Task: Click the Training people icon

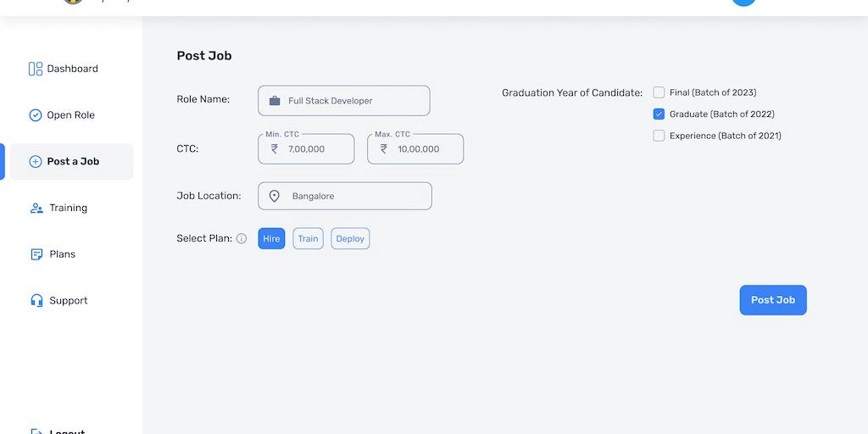Action: (x=36, y=208)
